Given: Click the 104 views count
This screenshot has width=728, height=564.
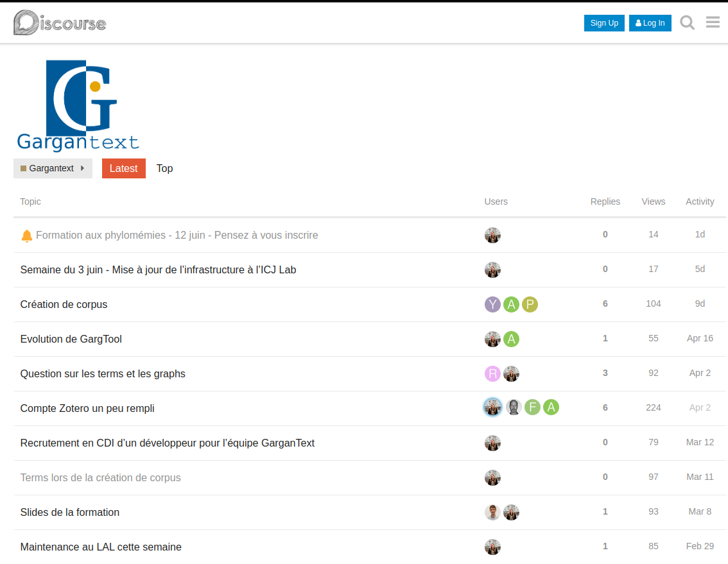Looking at the screenshot, I should tap(654, 303).
